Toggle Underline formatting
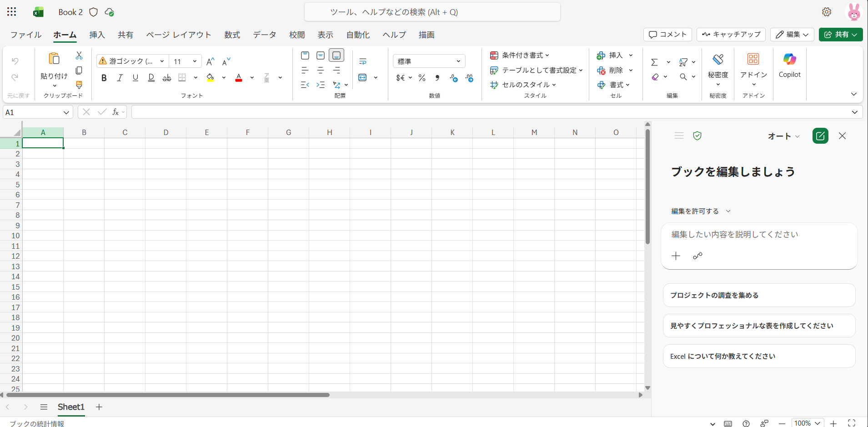The height and width of the screenshot is (427, 868). click(x=135, y=78)
